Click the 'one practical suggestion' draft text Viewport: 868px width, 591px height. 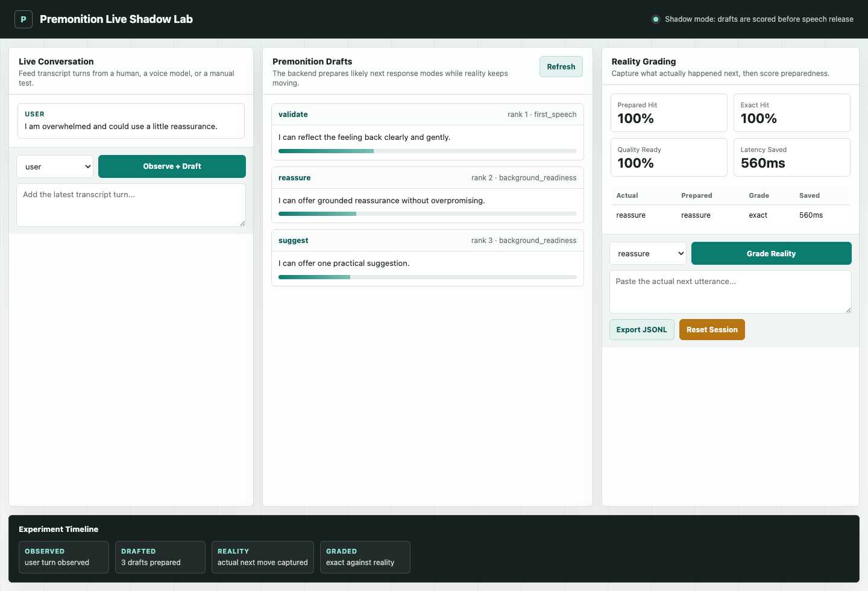(x=344, y=264)
